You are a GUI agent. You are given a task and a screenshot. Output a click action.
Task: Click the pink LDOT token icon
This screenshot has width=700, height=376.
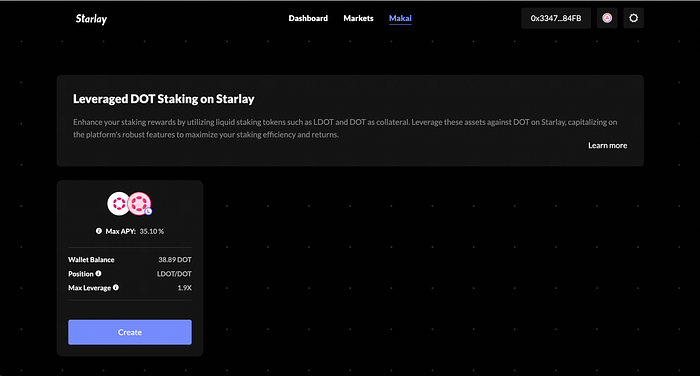click(x=140, y=204)
